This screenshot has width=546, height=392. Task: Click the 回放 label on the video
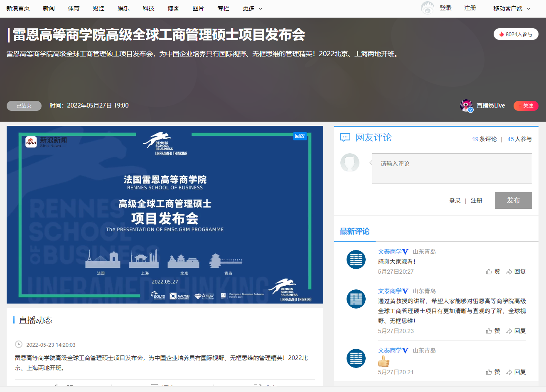(300, 136)
